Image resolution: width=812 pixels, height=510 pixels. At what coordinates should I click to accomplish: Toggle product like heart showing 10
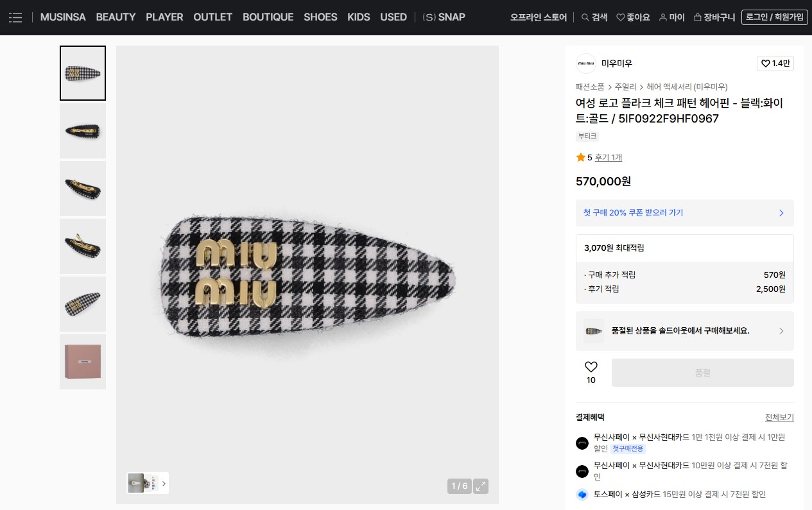click(x=591, y=367)
